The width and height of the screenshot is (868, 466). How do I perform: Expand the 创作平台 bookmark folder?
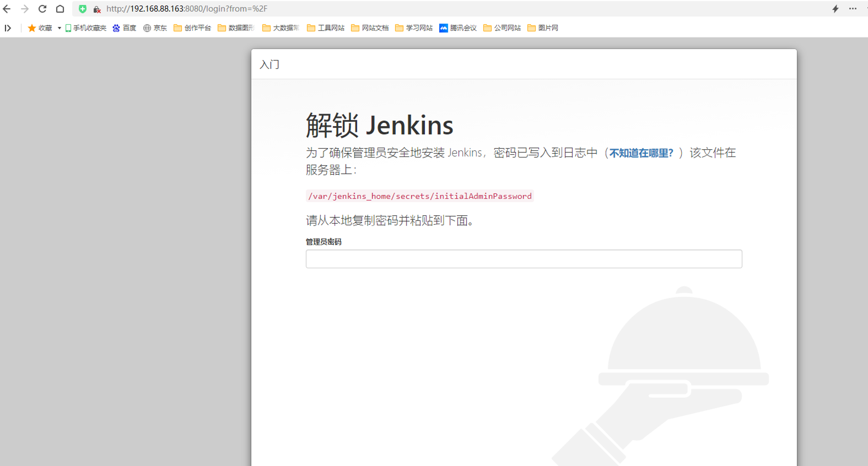coord(192,28)
